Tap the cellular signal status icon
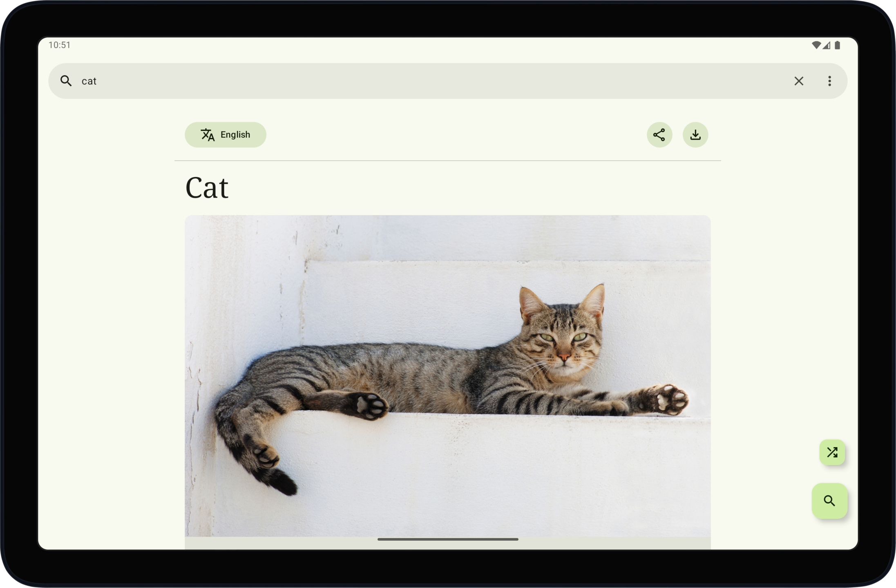Viewport: 896px width, 588px height. coord(827,45)
